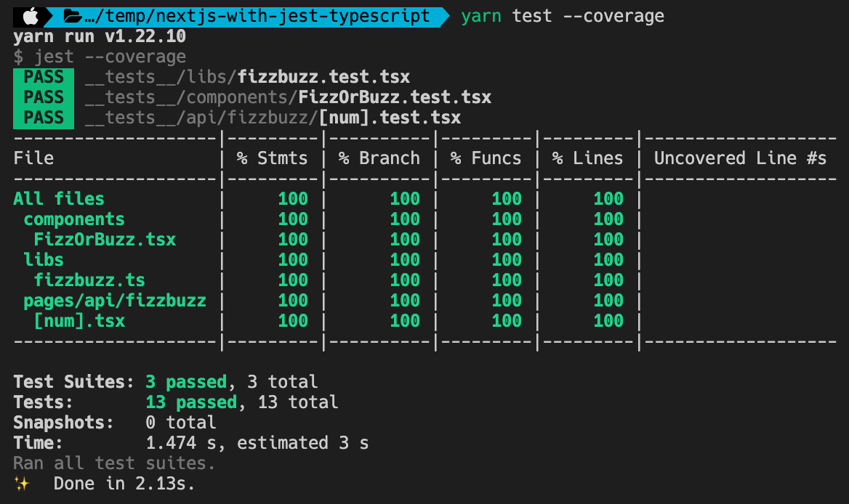Click the '% Funcs' column header
849x504 pixels.
click(486, 158)
